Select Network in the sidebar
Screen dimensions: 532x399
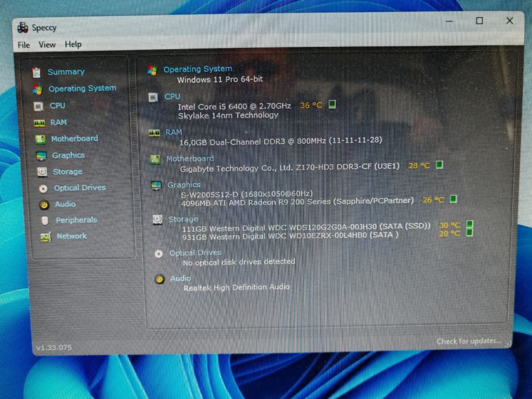click(72, 235)
